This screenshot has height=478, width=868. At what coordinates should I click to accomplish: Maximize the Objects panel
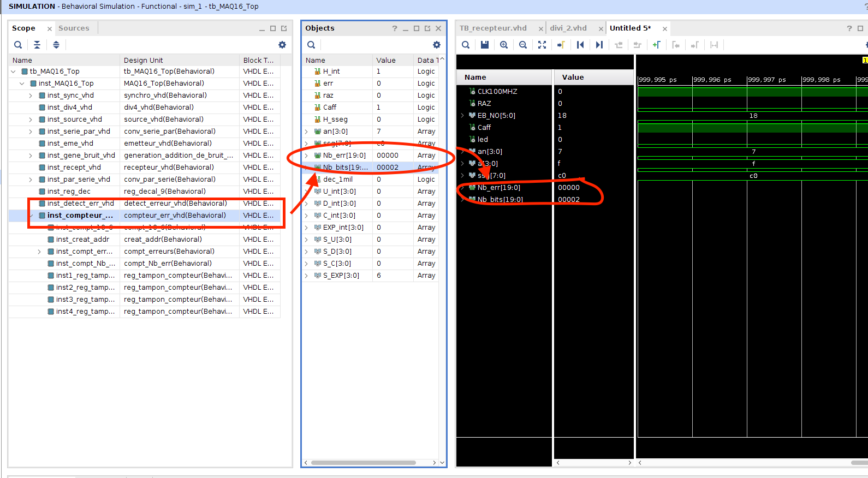(x=417, y=28)
